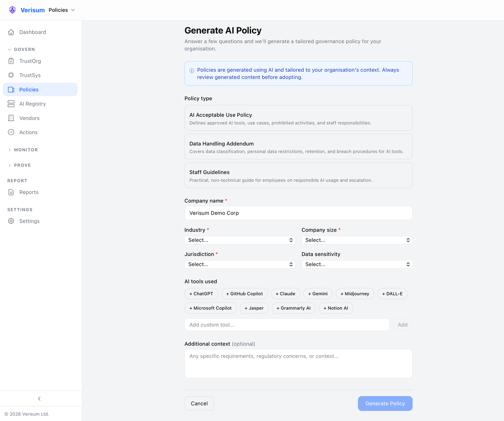Switch to Policies in the sidebar
The width and height of the screenshot is (504, 421).
[29, 89]
